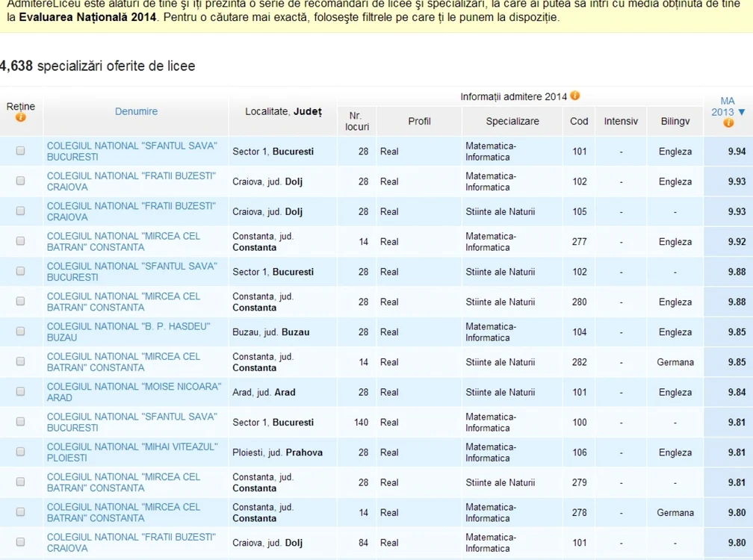Click the 9.94 average value
This screenshot has width=753, height=560.
737,152
